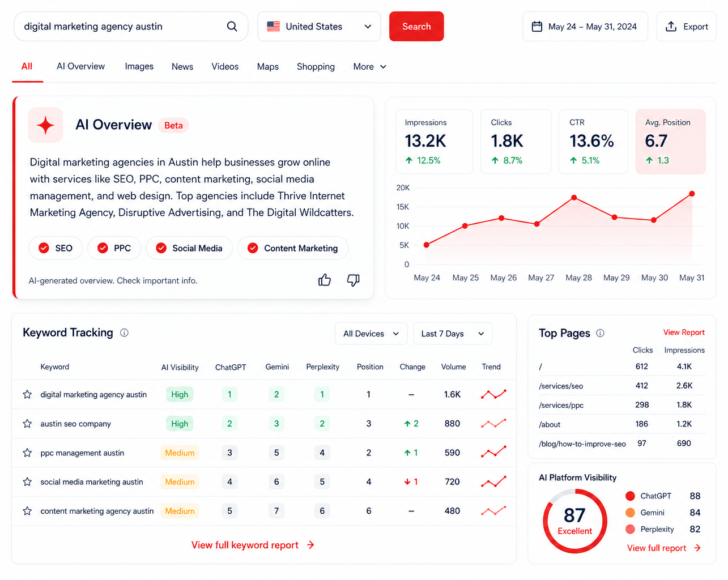Click trend sparkline for austin seo company

(x=493, y=424)
